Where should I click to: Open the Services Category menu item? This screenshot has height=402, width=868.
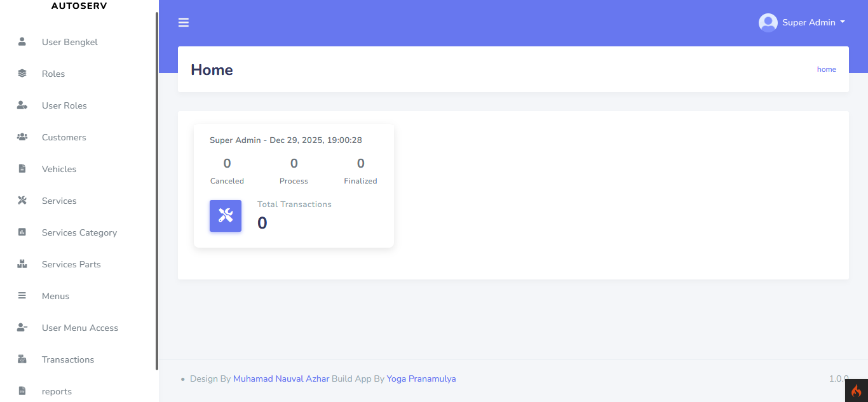pyautogui.click(x=79, y=232)
